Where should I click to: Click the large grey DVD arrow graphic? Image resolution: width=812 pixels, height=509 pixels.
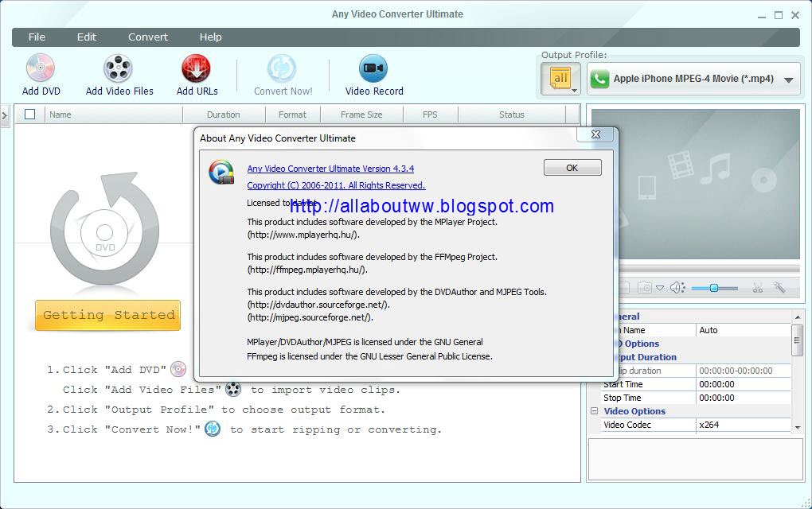pyautogui.click(x=104, y=227)
